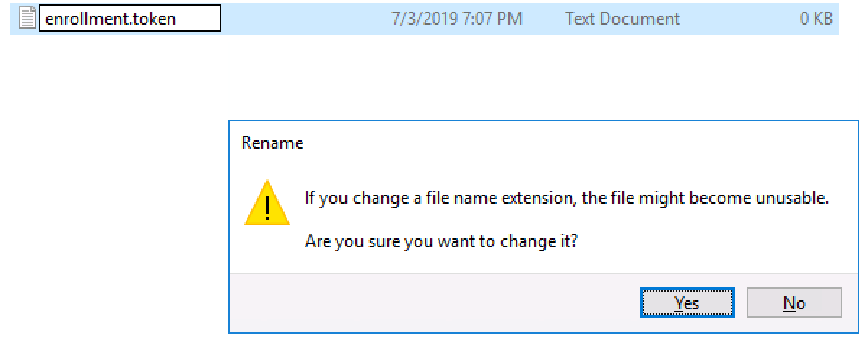Click the text document icon beside enrollment.token
The width and height of the screenshot is (868, 338).
[29, 19]
